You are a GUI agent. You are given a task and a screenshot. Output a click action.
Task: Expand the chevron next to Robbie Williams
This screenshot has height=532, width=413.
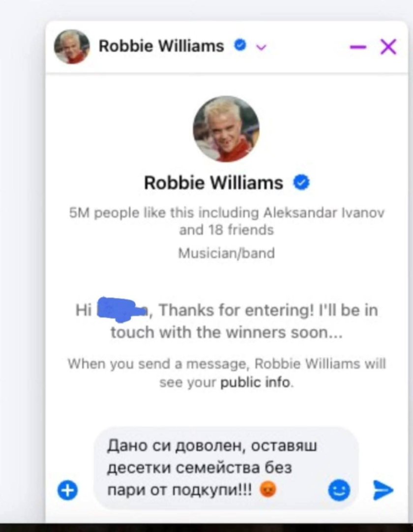pos(261,48)
